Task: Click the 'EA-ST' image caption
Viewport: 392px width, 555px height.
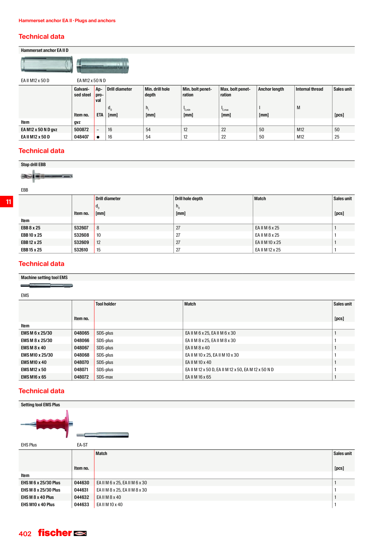Action: [82, 445]
